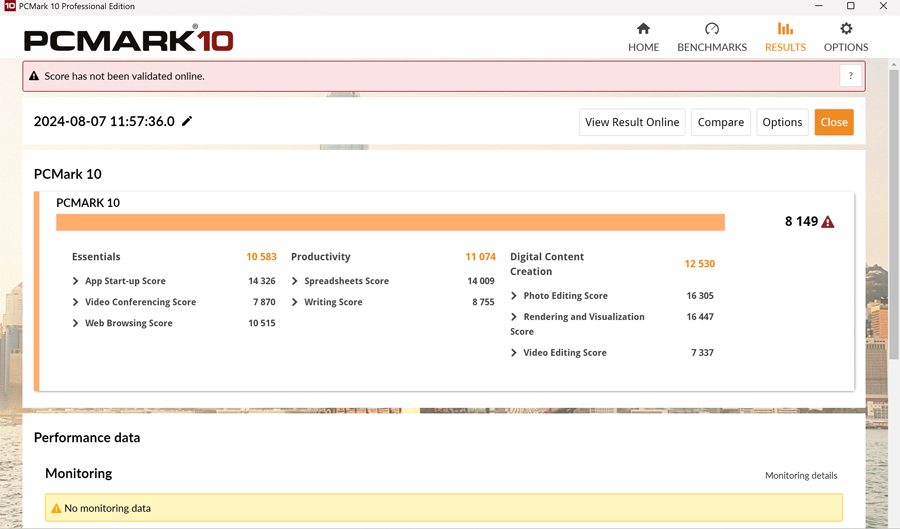Click the result date 2024-08-07 11:57:36.0
900x529 pixels.
104,121
